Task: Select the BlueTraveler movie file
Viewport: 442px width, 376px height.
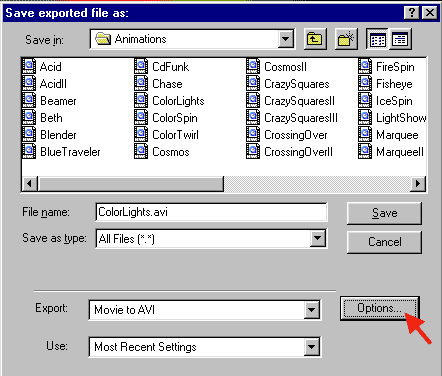Action: 62,151
